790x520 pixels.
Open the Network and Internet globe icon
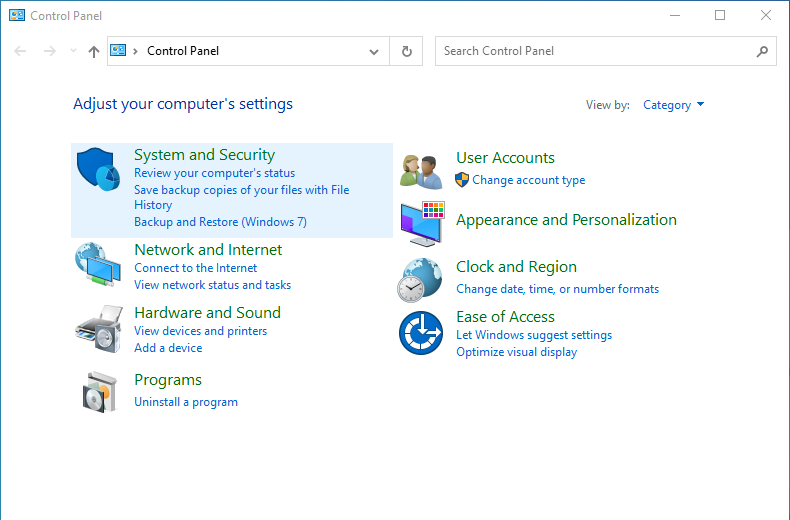tap(98, 265)
